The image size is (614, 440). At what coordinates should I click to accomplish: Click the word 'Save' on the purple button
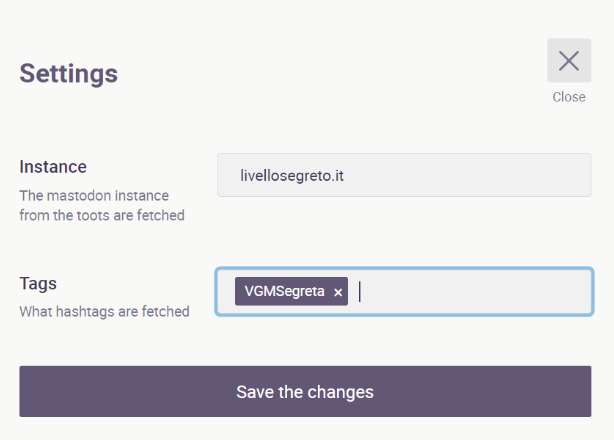[x=254, y=391]
